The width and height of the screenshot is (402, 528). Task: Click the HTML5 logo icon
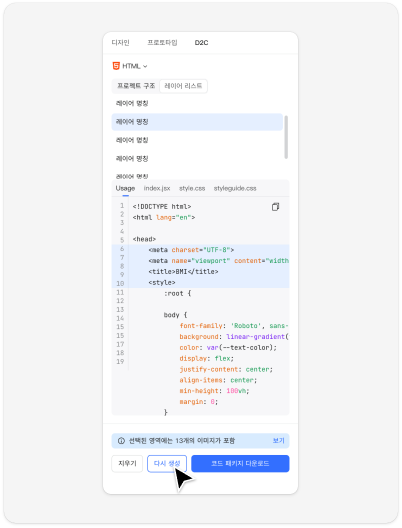click(x=116, y=66)
